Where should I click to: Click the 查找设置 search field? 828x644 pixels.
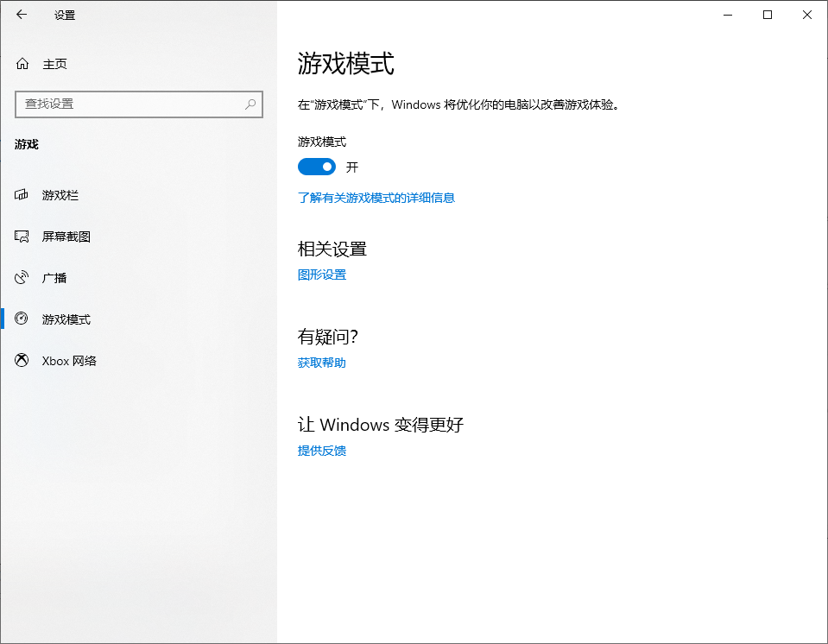pos(130,104)
